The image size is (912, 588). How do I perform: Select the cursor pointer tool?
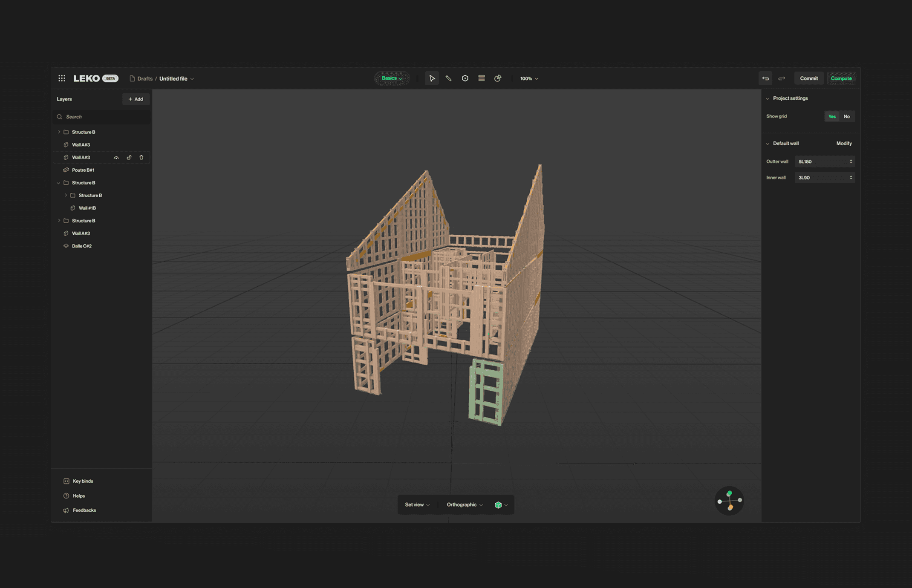(432, 78)
